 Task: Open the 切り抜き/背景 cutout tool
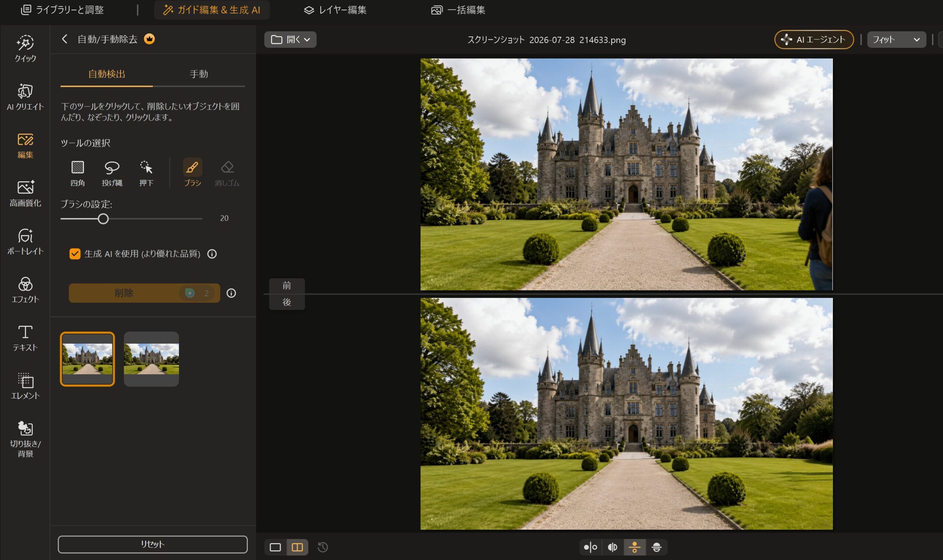tap(25, 439)
